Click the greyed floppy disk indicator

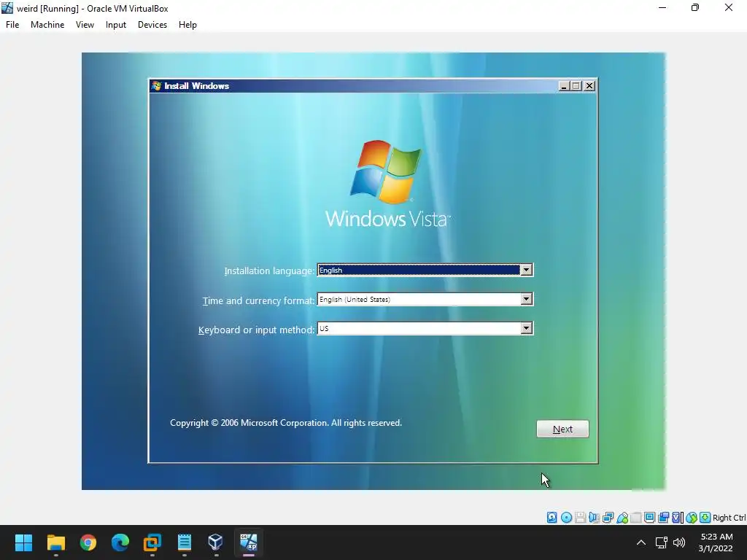coord(580,518)
